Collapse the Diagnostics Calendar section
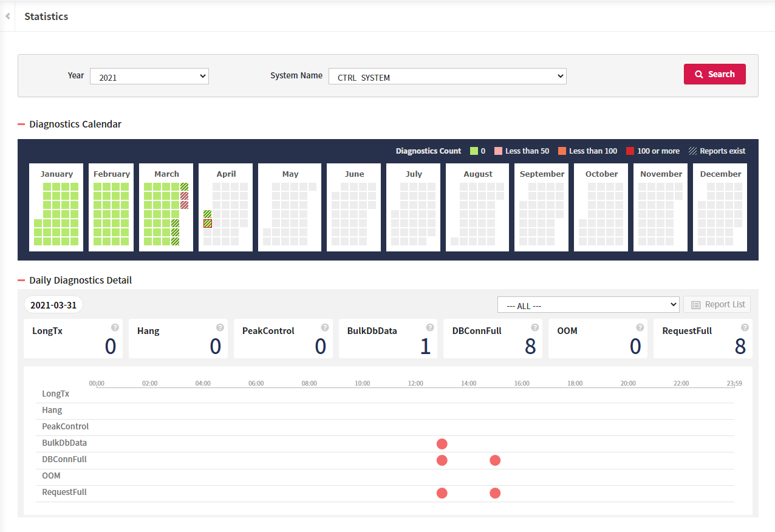Image resolution: width=775 pixels, height=532 pixels. point(22,124)
